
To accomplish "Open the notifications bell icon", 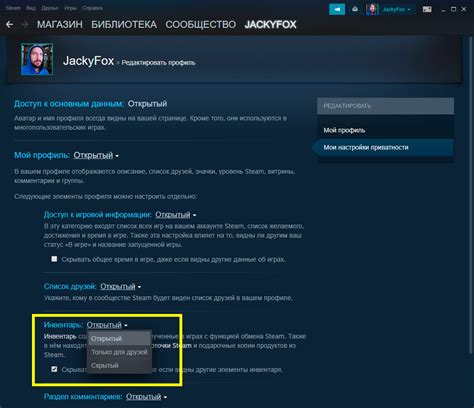I will 355,9.
